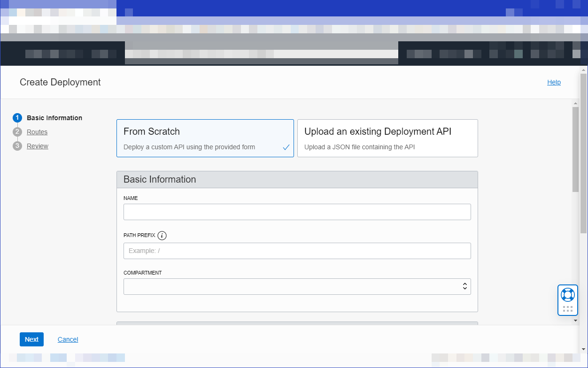Select the Upload an existing Deployment API card

pos(387,138)
